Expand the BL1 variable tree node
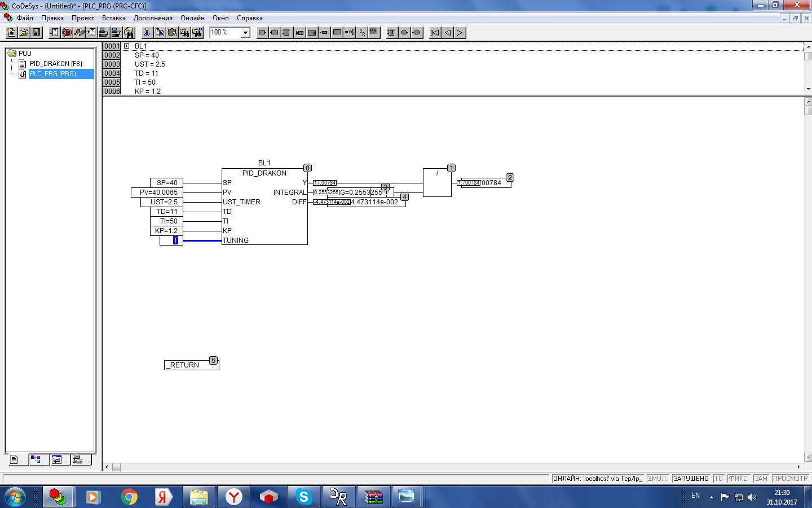 click(127, 46)
